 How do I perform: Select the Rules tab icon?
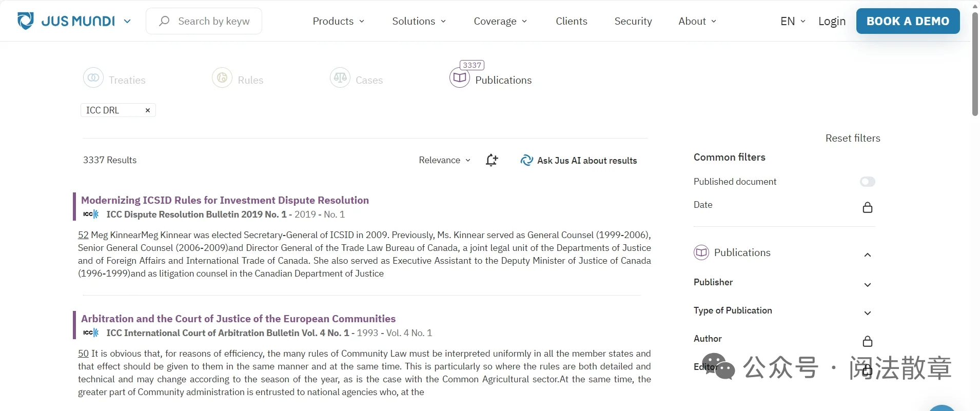click(222, 78)
